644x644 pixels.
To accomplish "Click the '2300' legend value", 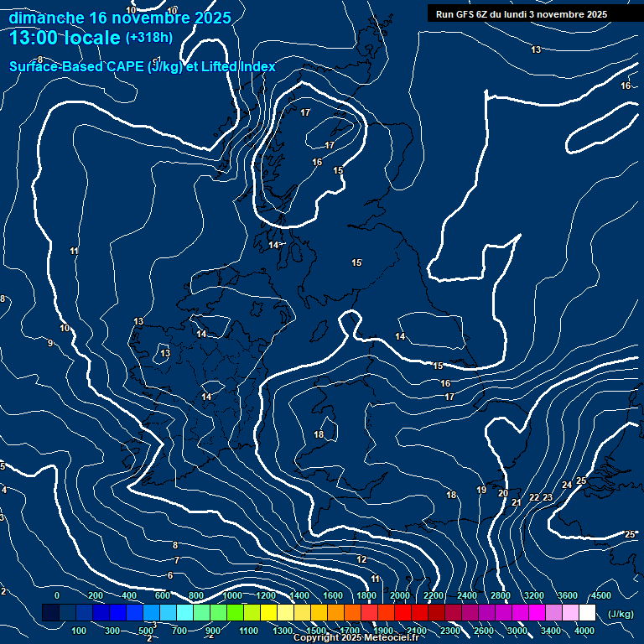I will [450, 631].
